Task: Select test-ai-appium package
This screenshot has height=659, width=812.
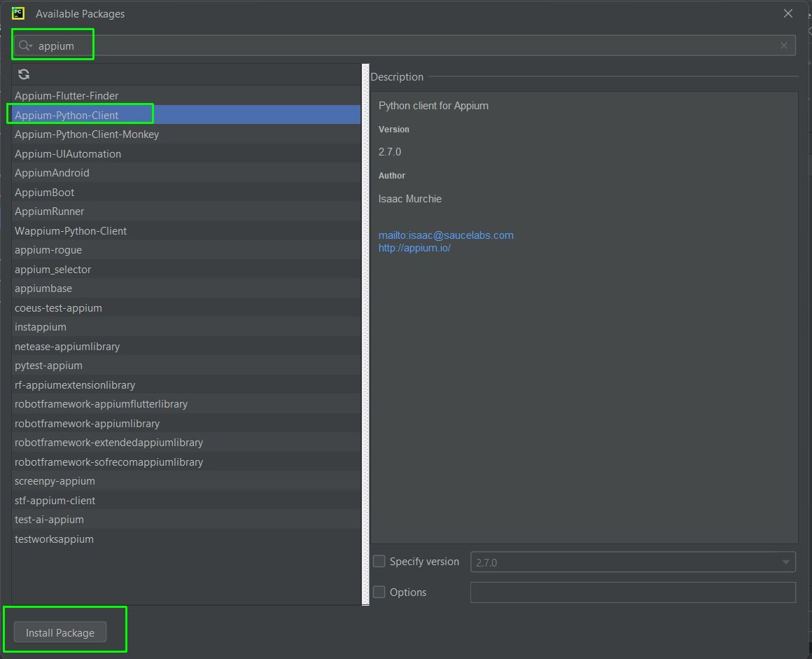Action: pyautogui.click(x=186, y=519)
